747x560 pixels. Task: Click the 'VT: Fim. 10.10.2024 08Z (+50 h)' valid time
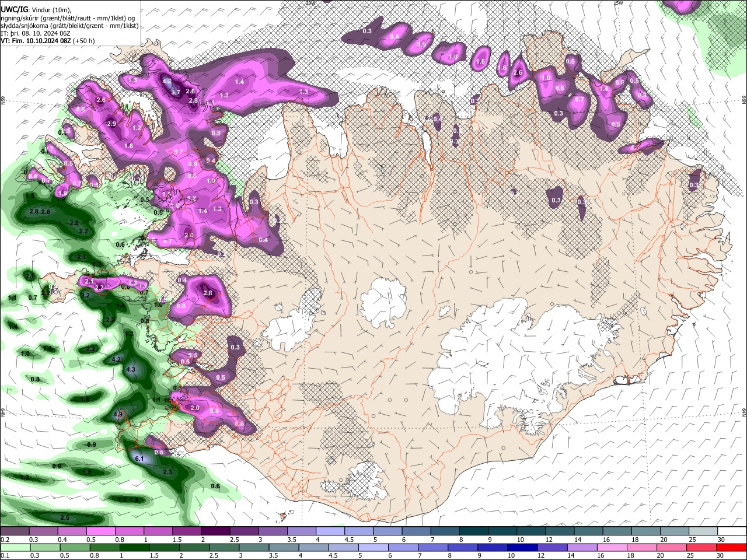[48, 41]
